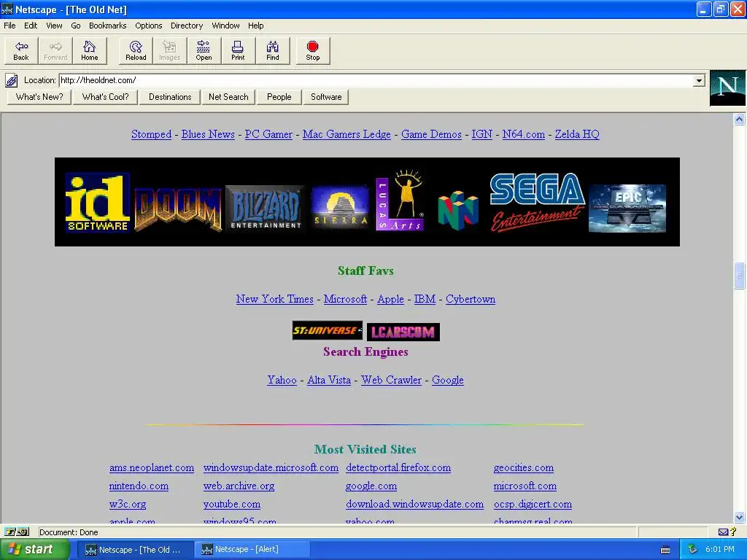747x560 pixels.
Task: Click the id Software logo
Action: coord(97,203)
